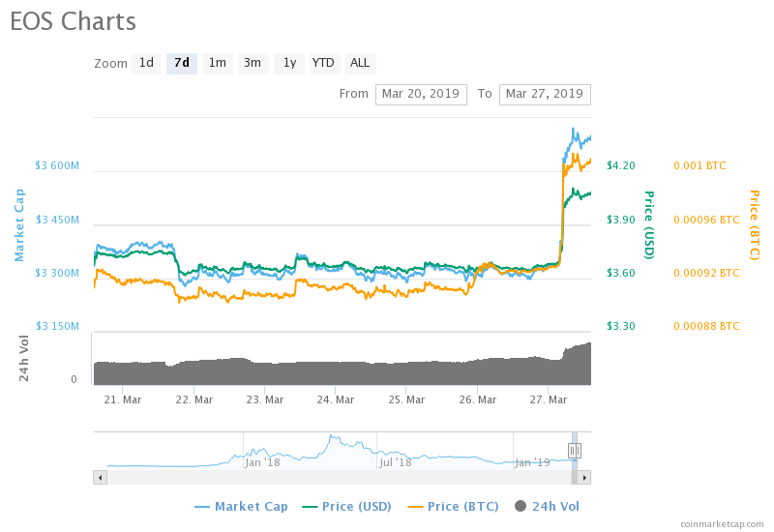This screenshot has height=532, width=774.
Task: Toggle Price (BTC) series in legend
Action: 455,506
